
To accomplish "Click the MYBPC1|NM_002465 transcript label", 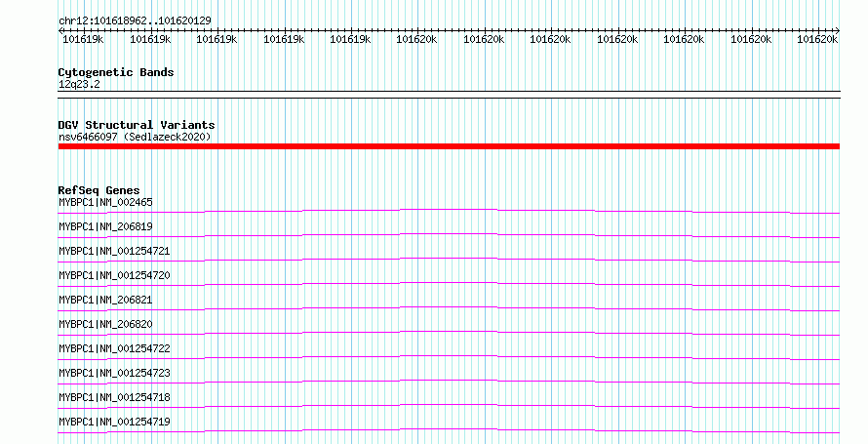I will coord(105,203).
